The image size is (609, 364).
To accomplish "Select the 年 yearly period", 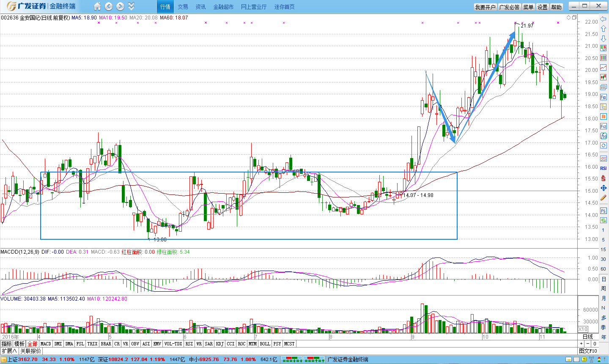I will pyautogui.click(x=604, y=337).
